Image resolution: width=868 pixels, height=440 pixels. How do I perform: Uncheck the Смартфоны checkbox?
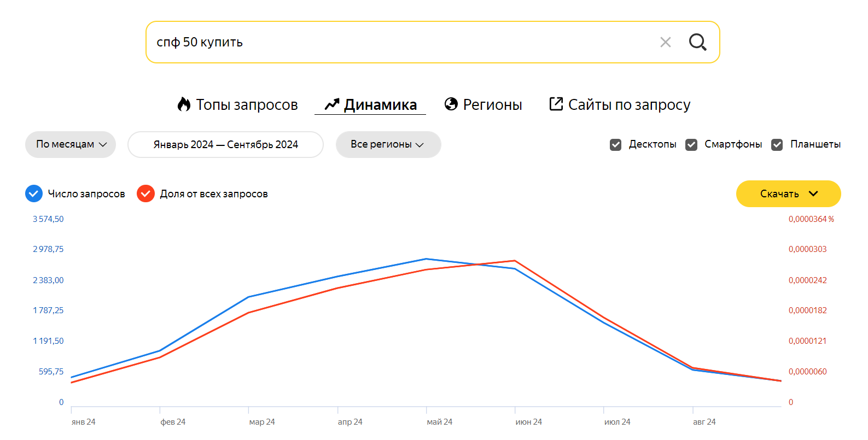tap(691, 145)
